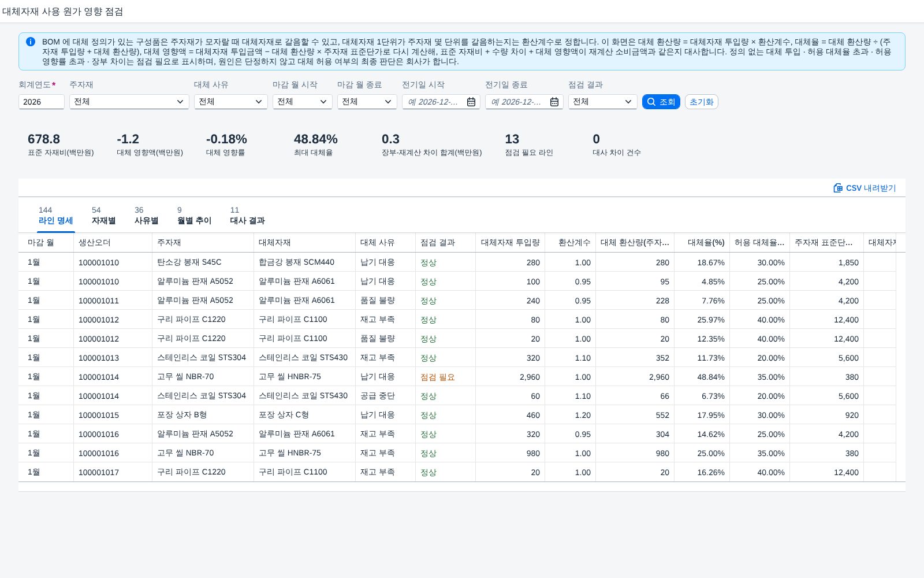924x578 pixels.
Task: Click the 마감 월 column header
Action: tap(46, 243)
